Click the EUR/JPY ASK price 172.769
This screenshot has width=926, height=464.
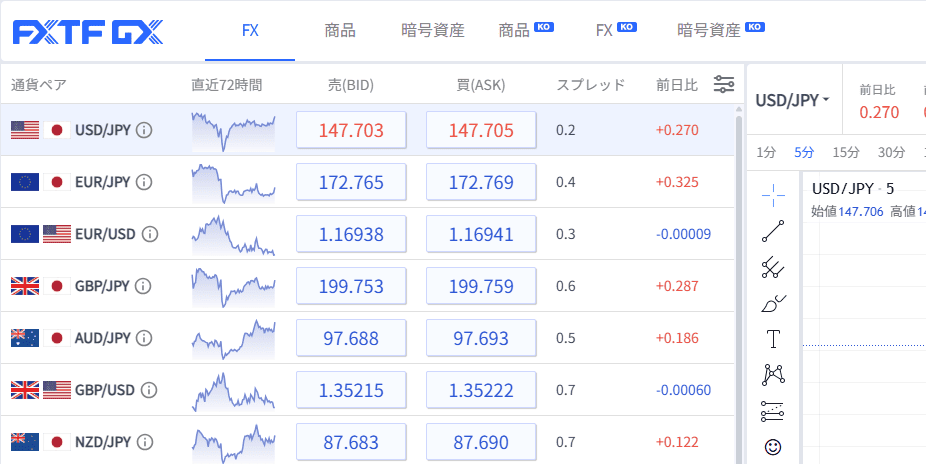[x=481, y=183]
